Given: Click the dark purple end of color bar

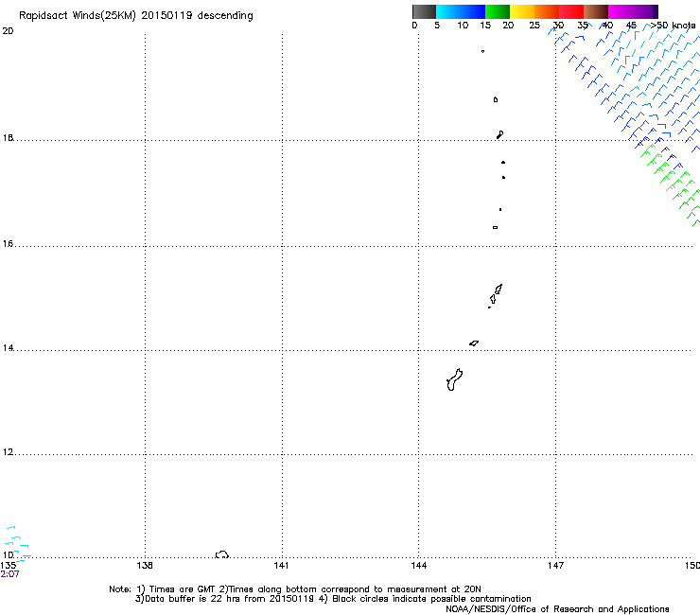Looking at the screenshot, I should point(656,11).
